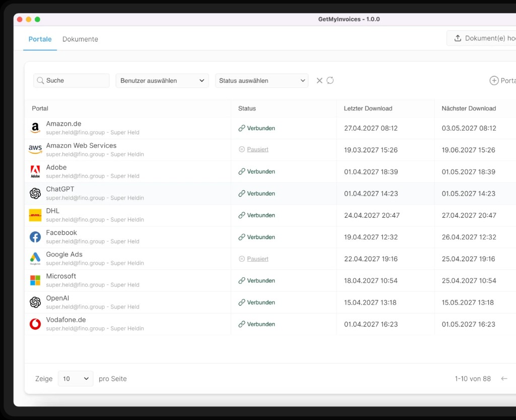516x420 pixels.
Task: Clear filters with the X icon
Action: 319,81
